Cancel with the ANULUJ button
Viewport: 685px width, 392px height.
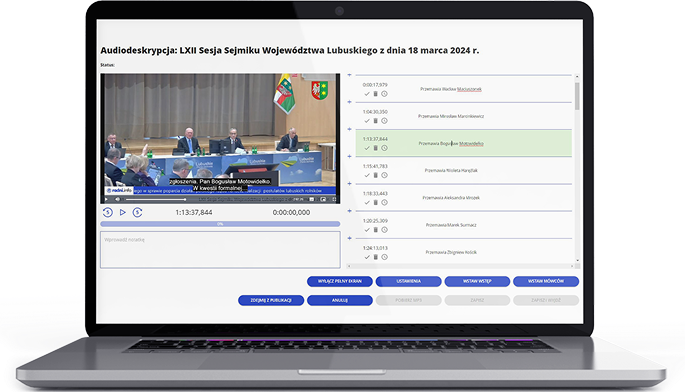pyautogui.click(x=340, y=300)
